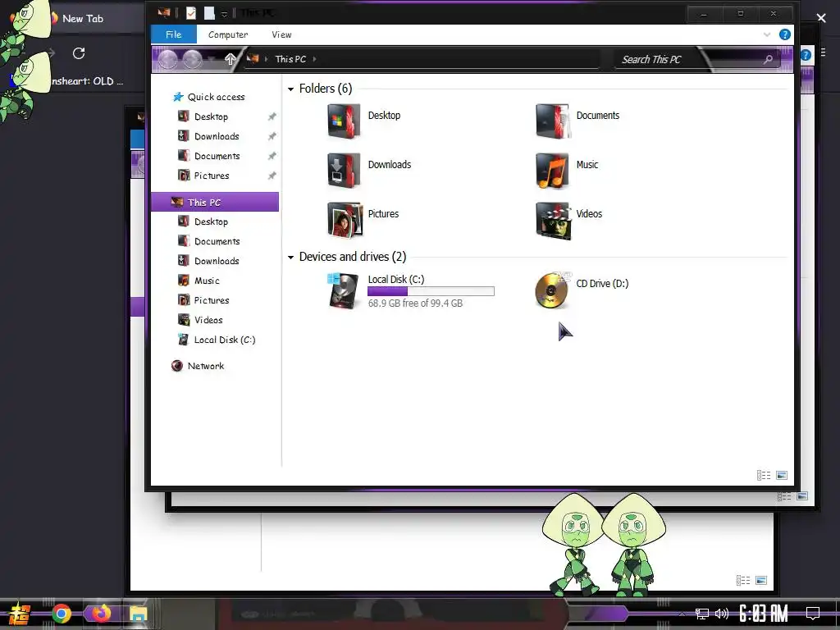Screen dimensions: 840x630
Task: Go up one level with up arrow
Action: pyautogui.click(x=230, y=59)
